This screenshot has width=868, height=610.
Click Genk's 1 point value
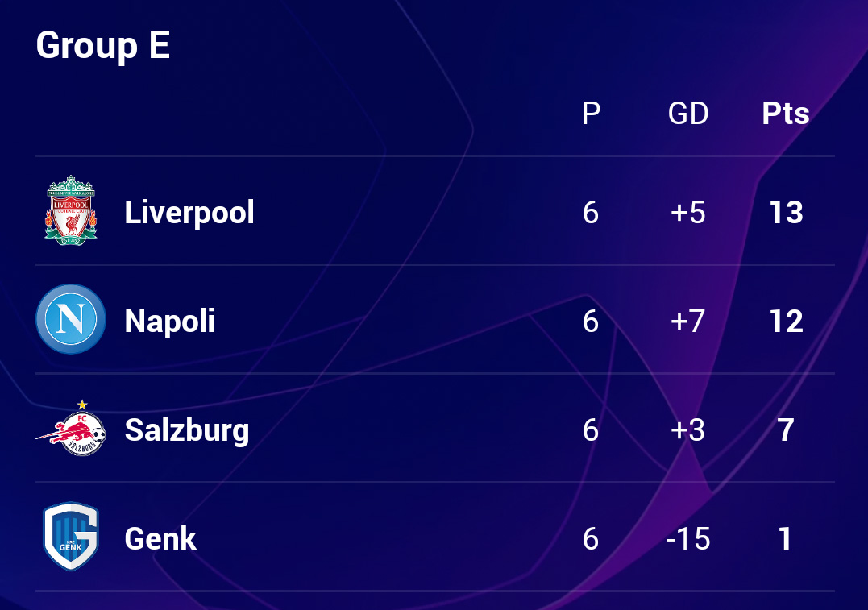pos(786,538)
